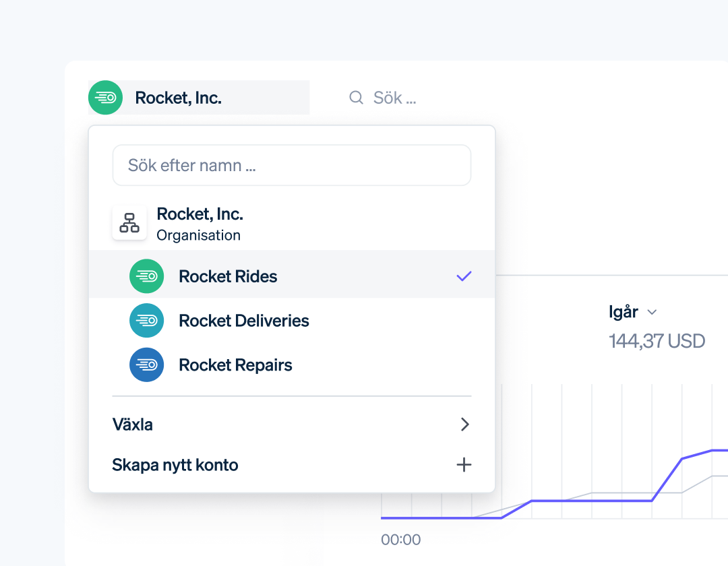Click the teal Rocket Deliveries logo
The width and height of the screenshot is (728, 566).
[147, 321]
